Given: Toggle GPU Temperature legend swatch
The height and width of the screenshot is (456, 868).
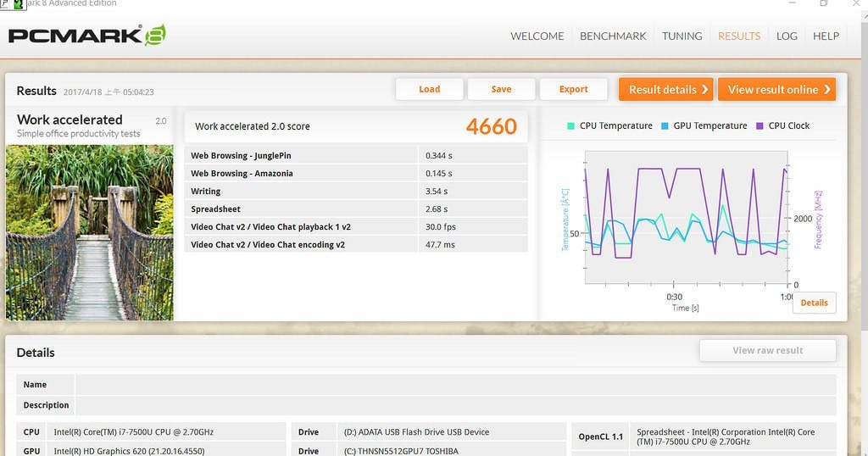Looking at the screenshot, I should pos(665,125).
